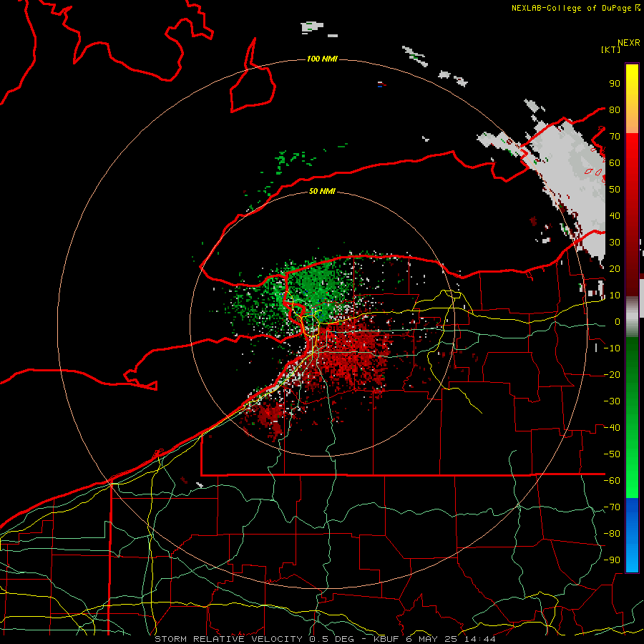
Task: Click the positive 60 scale value
Action: 615,162
